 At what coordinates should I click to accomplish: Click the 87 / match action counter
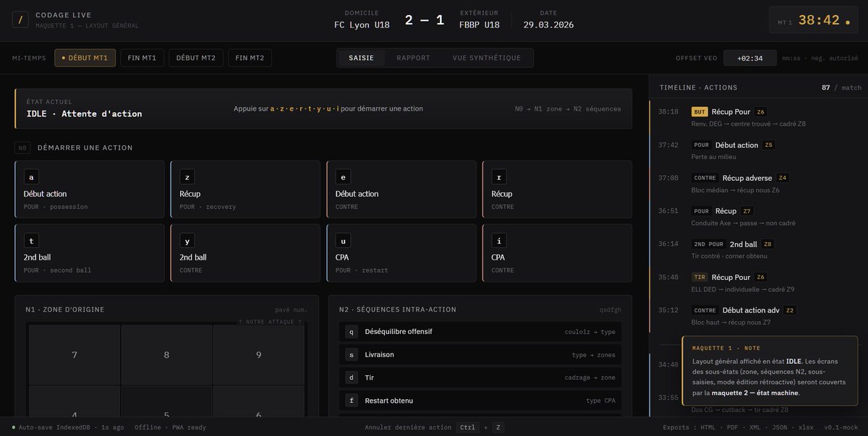pos(841,87)
